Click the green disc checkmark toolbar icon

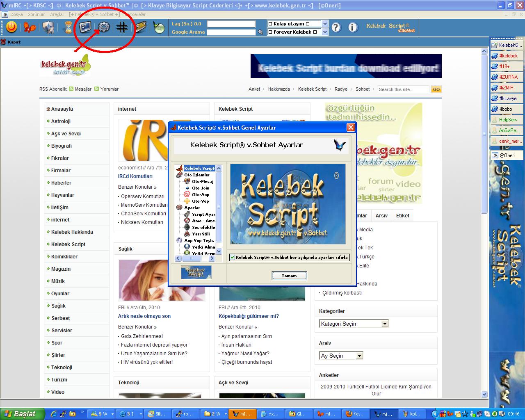pyautogui.click(x=159, y=27)
